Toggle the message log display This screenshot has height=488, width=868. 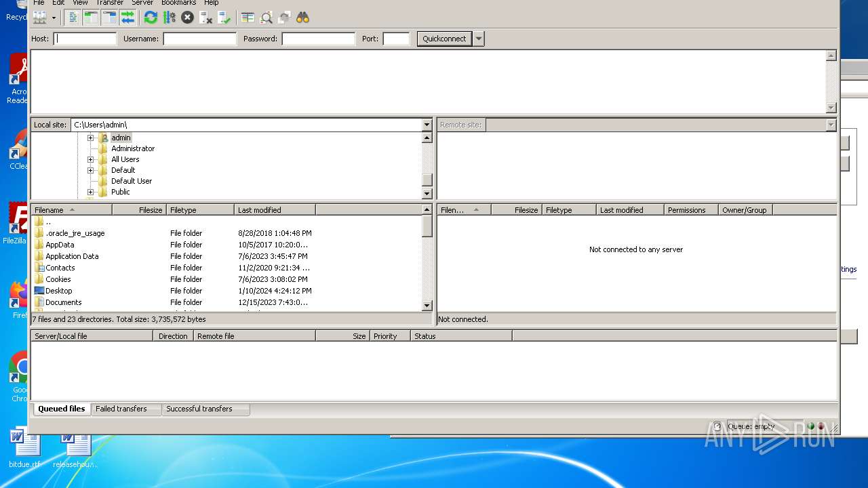[x=73, y=18]
